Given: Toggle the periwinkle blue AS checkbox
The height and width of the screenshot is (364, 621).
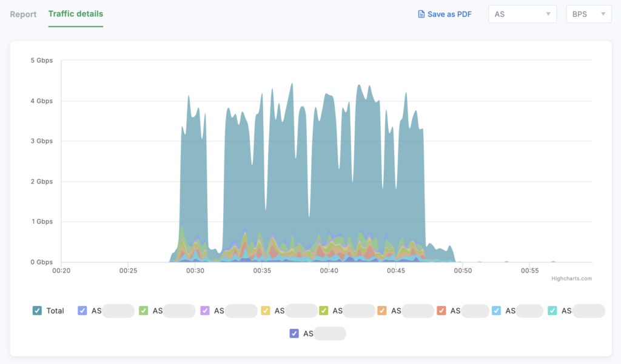Looking at the screenshot, I should pos(82,311).
